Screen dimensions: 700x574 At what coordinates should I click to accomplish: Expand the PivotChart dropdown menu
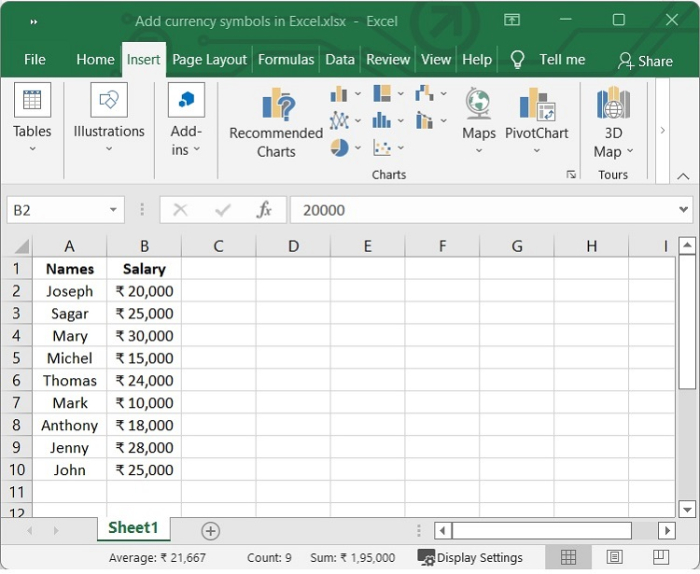(x=536, y=152)
